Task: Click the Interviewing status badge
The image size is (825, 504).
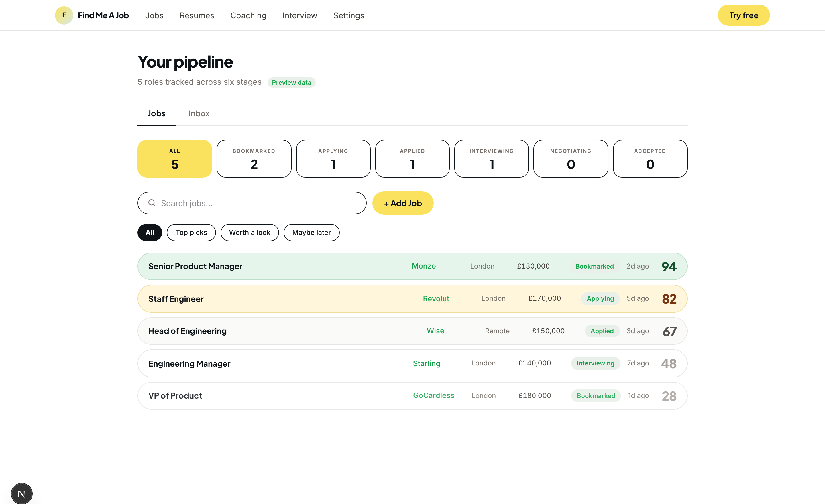Action: (x=595, y=363)
